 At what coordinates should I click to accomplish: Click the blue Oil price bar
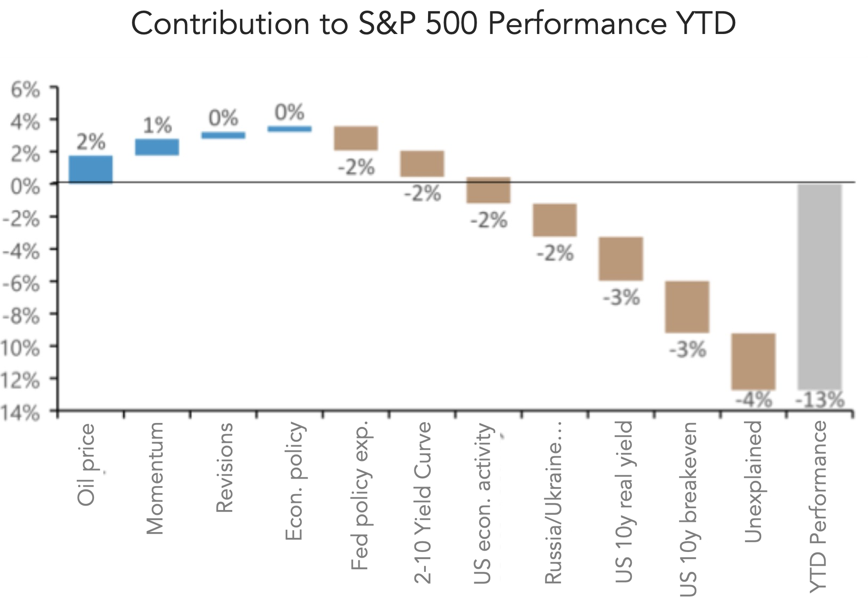tap(91, 170)
